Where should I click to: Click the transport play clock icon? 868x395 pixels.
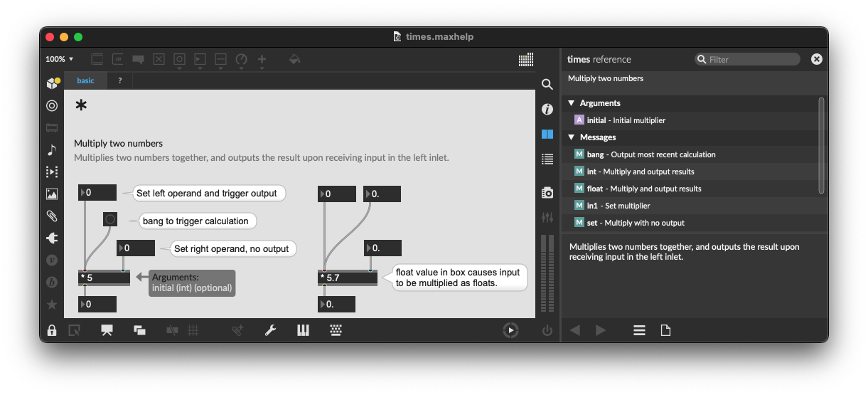click(510, 330)
